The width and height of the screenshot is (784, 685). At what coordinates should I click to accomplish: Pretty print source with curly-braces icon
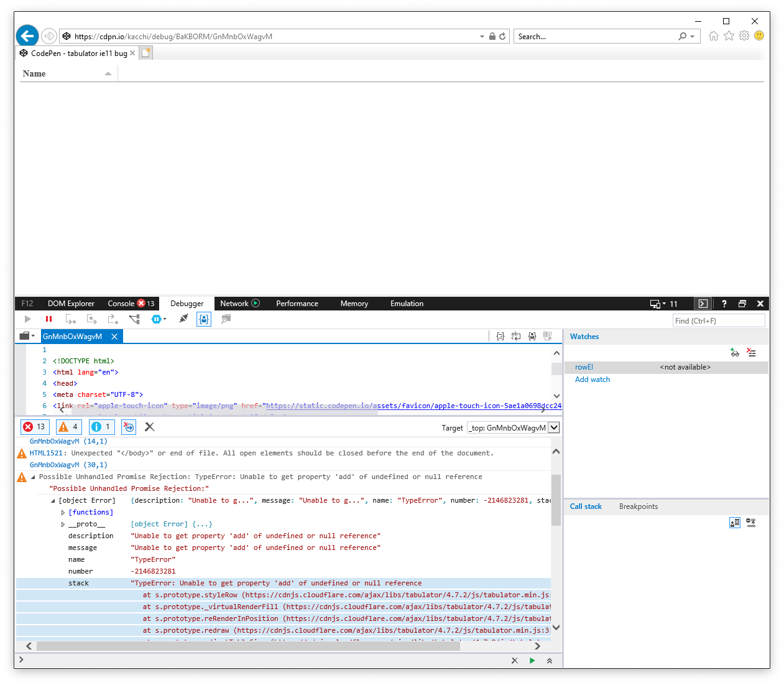pos(500,336)
